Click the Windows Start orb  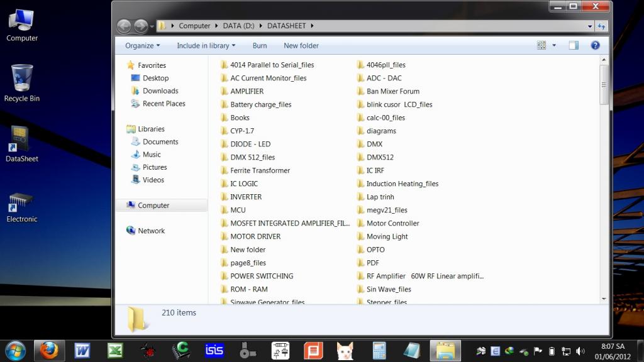(16, 351)
